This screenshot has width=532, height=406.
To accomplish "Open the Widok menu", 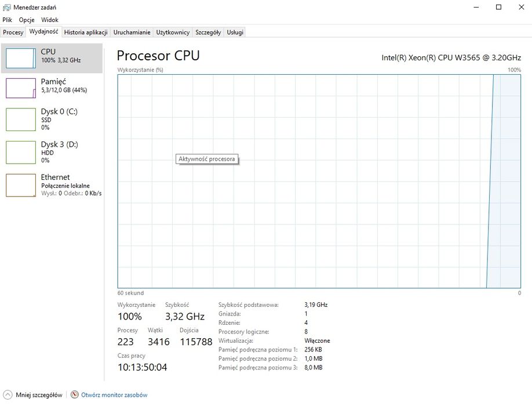I will pos(49,20).
